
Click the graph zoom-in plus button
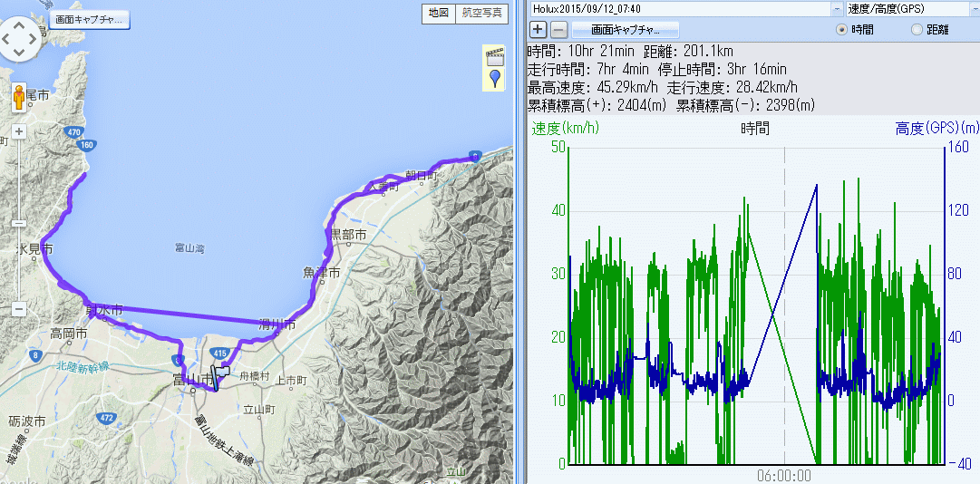(539, 29)
